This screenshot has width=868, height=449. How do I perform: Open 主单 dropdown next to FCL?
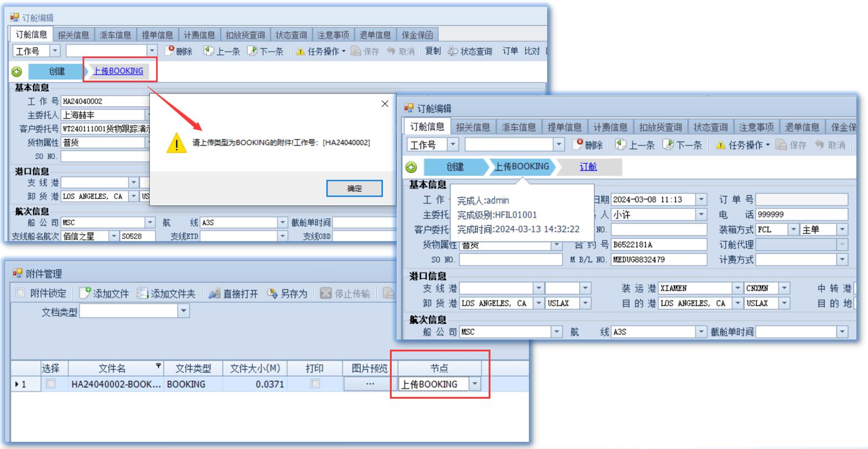[843, 229]
